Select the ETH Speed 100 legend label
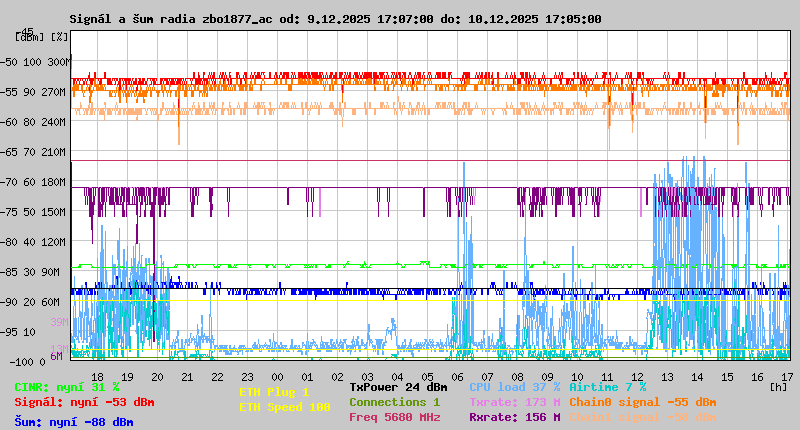 284,407
